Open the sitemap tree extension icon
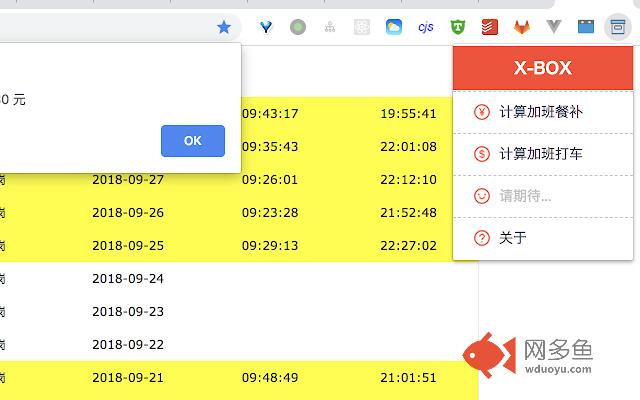640x400 pixels. pos(330,27)
